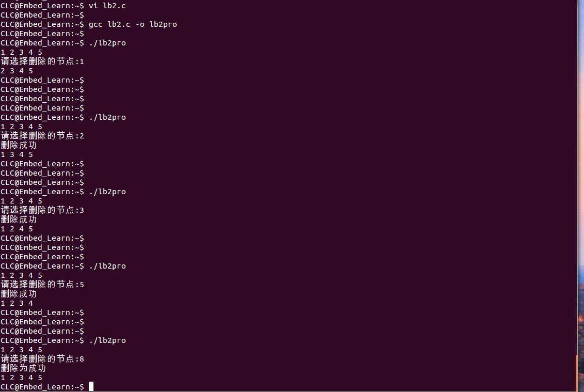
Task: Click the prompt line ending with ":3"
Action: pos(42,210)
